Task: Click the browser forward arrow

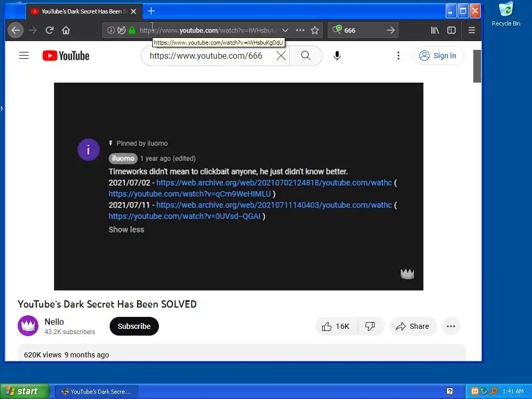Action: coord(33,30)
